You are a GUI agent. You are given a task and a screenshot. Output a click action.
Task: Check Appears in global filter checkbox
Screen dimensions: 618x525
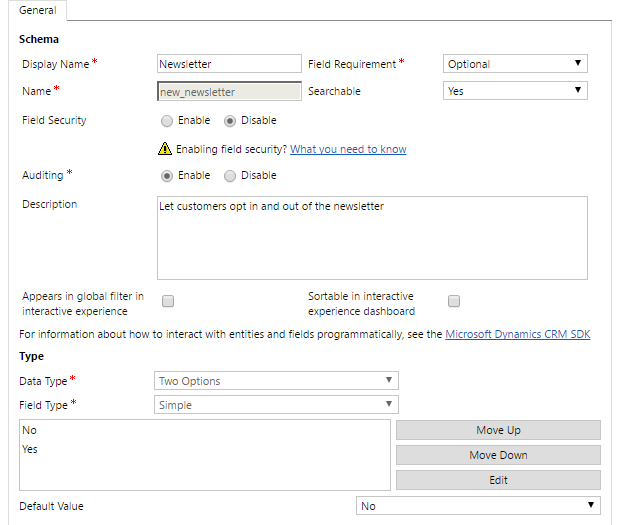(168, 301)
